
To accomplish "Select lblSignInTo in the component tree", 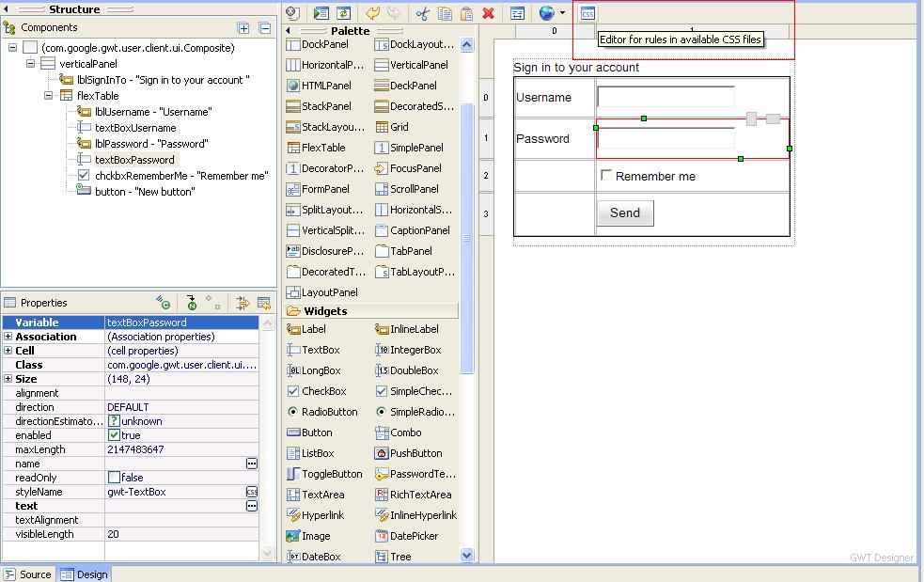I will coord(154,80).
